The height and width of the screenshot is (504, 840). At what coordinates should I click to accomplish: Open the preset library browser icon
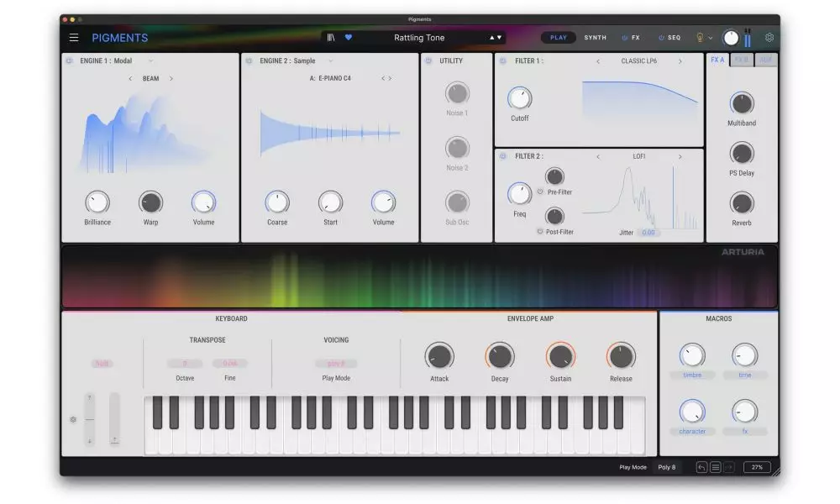tap(331, 38)
